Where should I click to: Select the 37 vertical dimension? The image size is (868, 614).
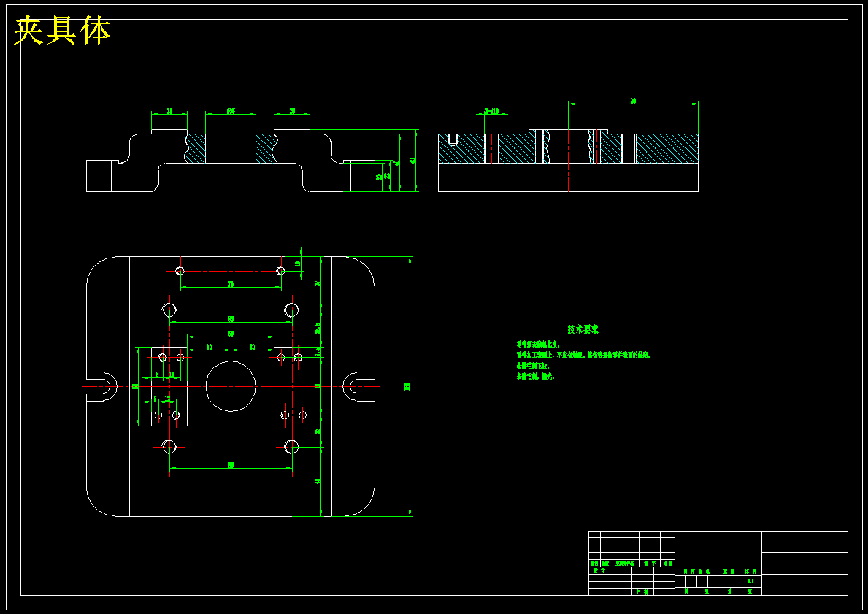(318, 283)
